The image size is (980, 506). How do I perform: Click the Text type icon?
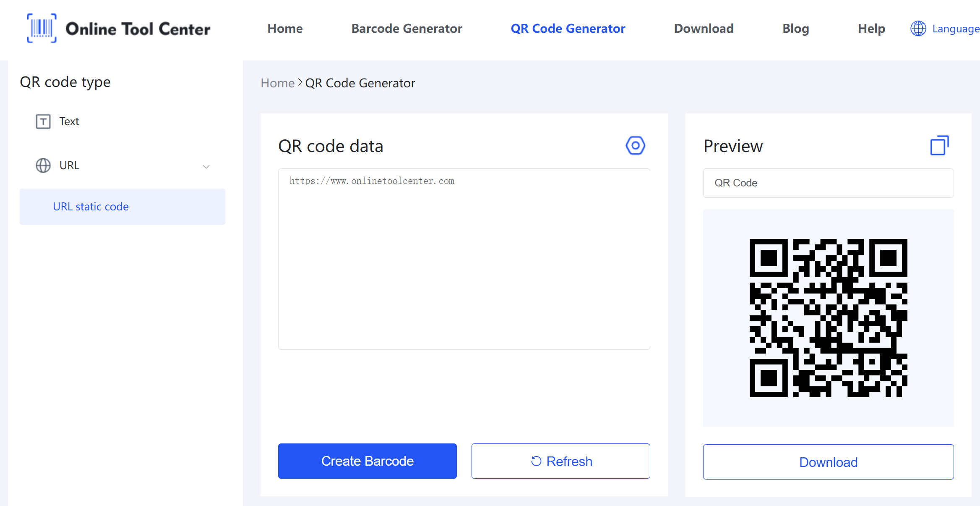click(x=42, y=121)
